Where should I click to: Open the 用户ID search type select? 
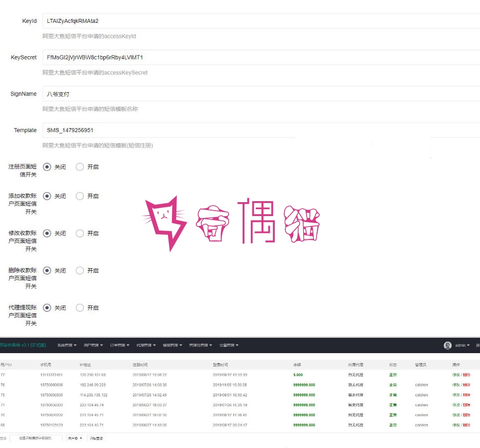[x=75, y=438]
